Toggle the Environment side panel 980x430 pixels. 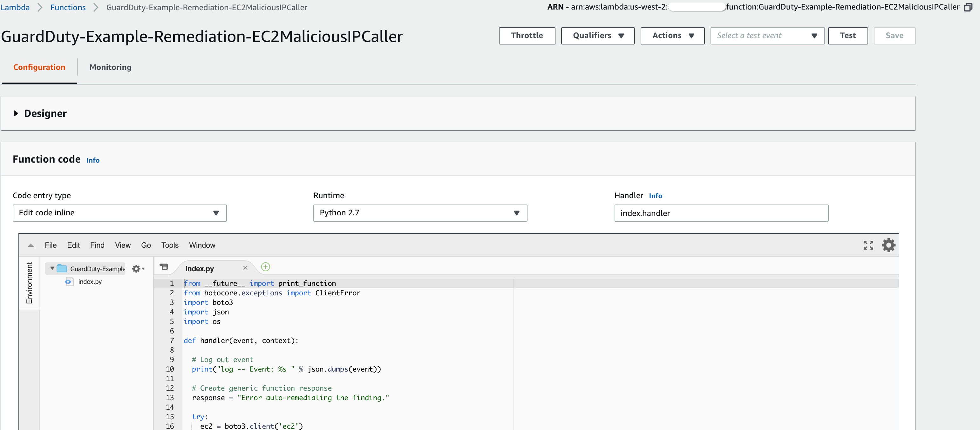(29, 283)
